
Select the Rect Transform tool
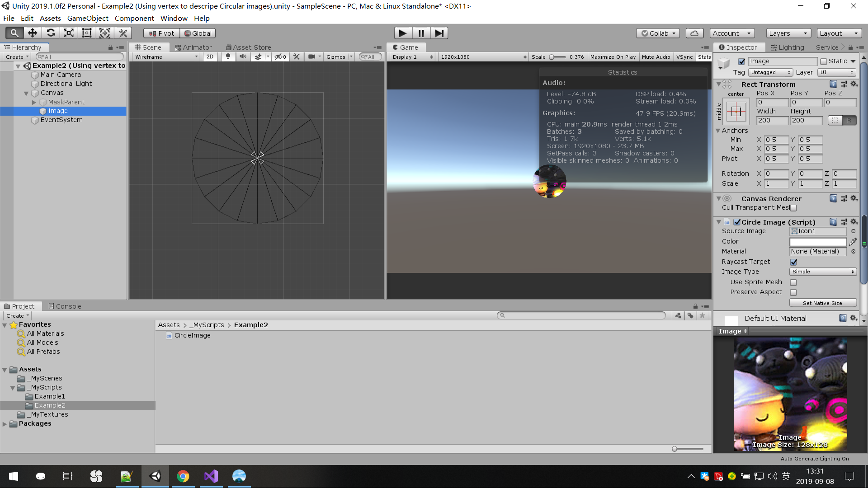coord(87,33)
